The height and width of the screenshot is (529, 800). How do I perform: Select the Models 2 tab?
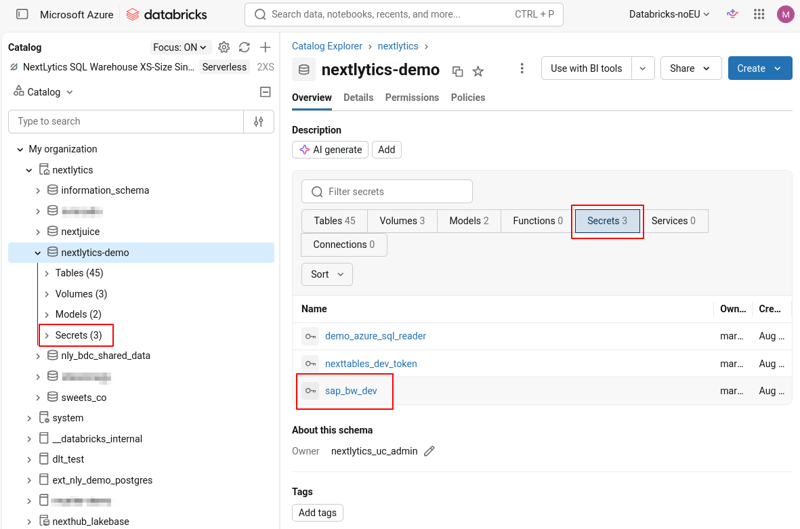click(469, 221)
